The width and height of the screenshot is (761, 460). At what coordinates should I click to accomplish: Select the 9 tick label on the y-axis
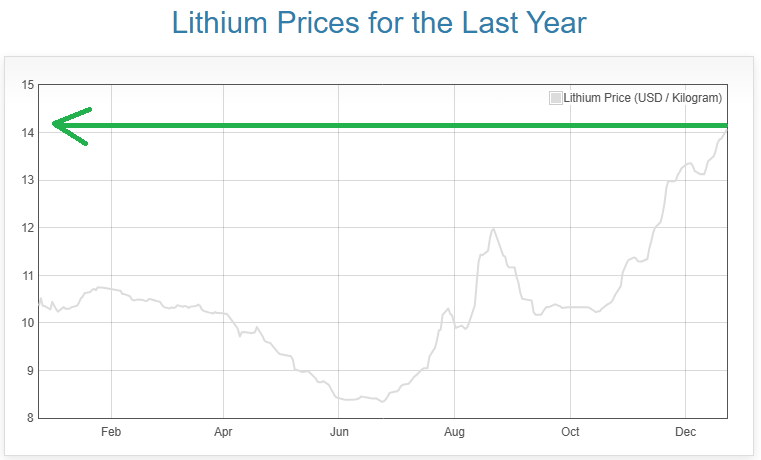click(x=31, y=370)
